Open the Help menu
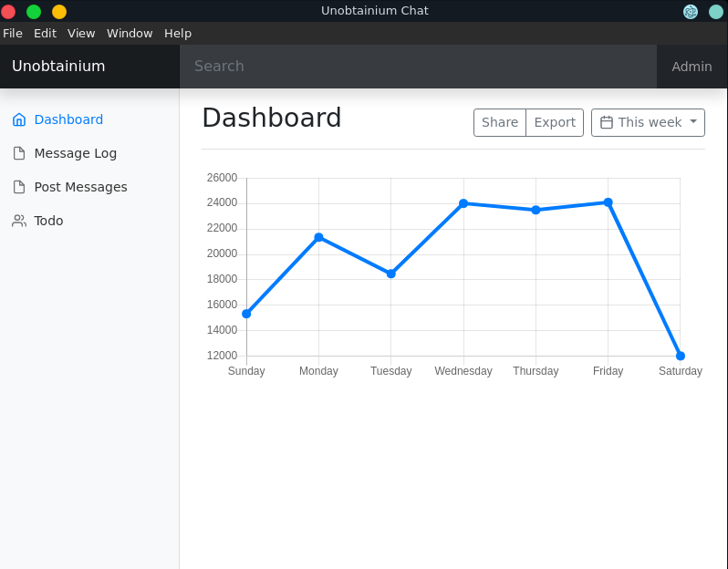Image resolution: width=728 pixels, height=569 pixels. pos(178,33)
